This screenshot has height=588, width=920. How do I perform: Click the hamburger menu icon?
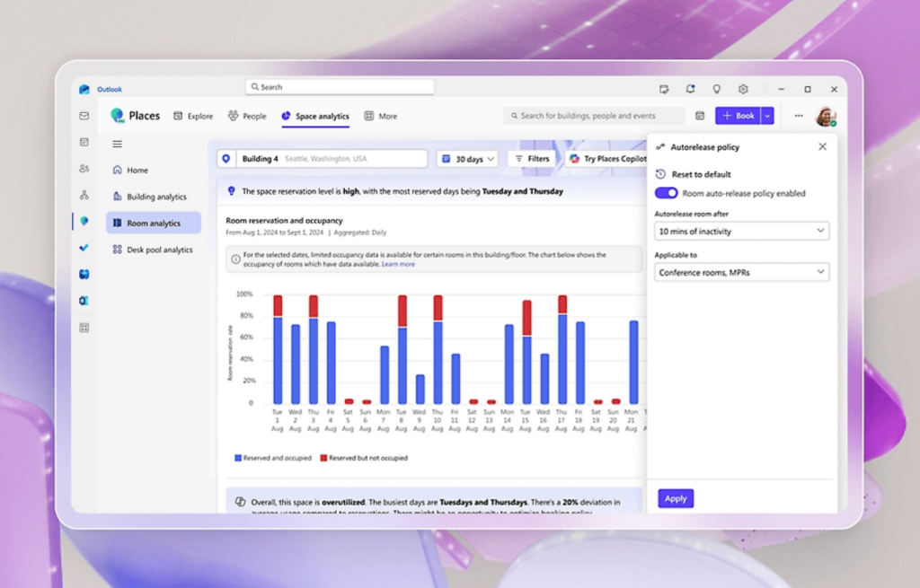coord(118,145)
